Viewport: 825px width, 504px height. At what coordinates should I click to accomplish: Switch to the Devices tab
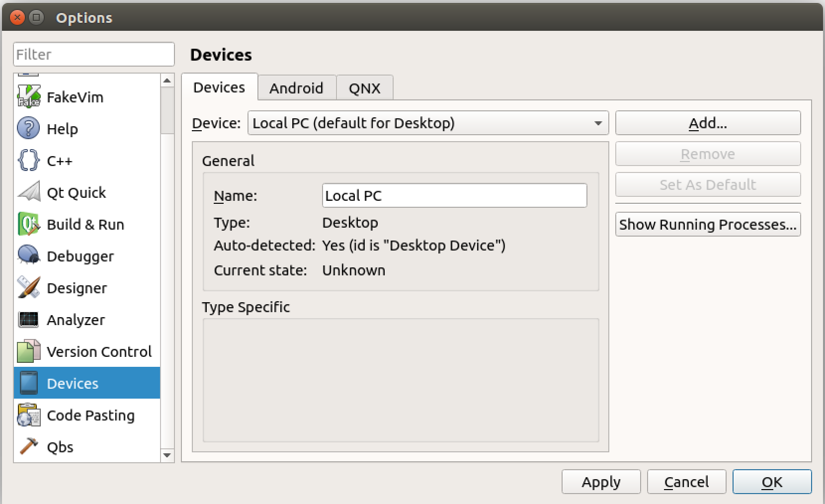click(x=219, y=87)
